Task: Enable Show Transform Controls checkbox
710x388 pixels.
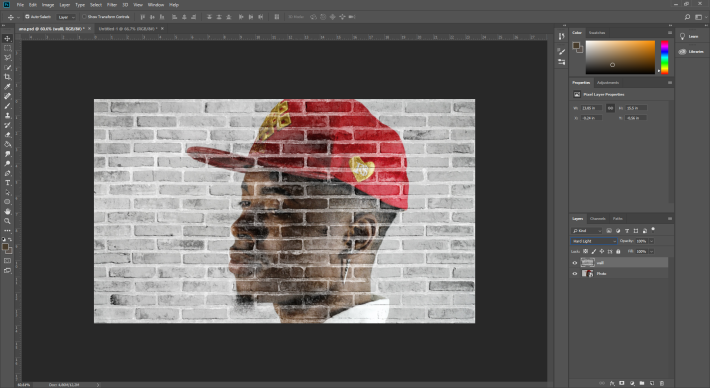Action: (x=84, y=17)
